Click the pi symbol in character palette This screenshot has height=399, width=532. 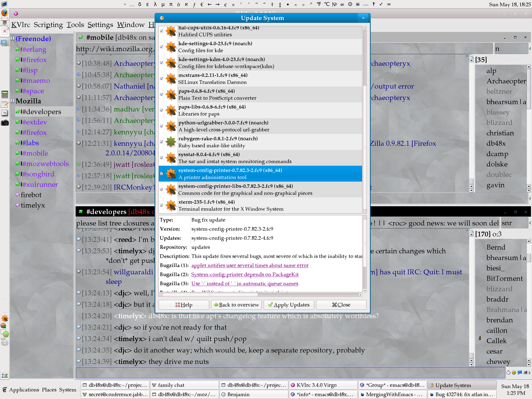(x=171, y=4)
